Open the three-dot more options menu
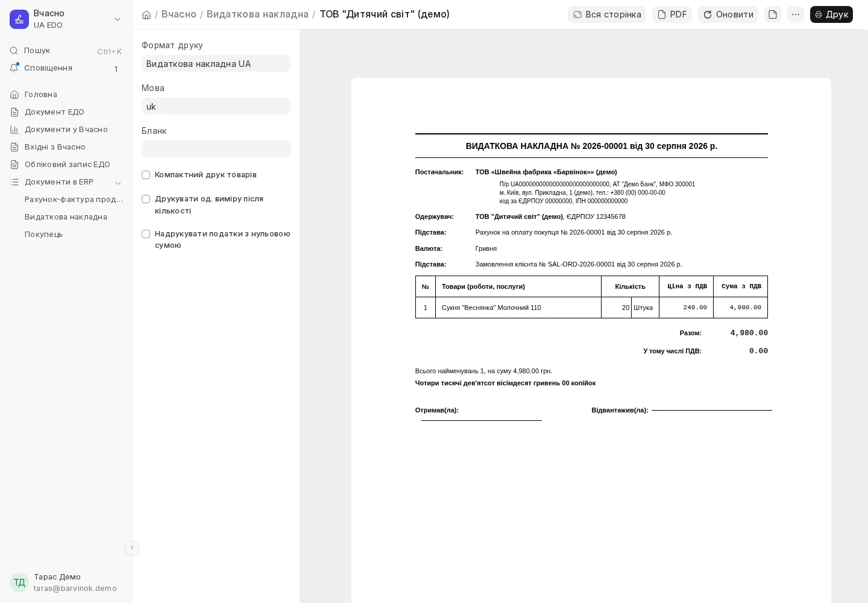This screenshot has width=868, height=603. (796, 14)
